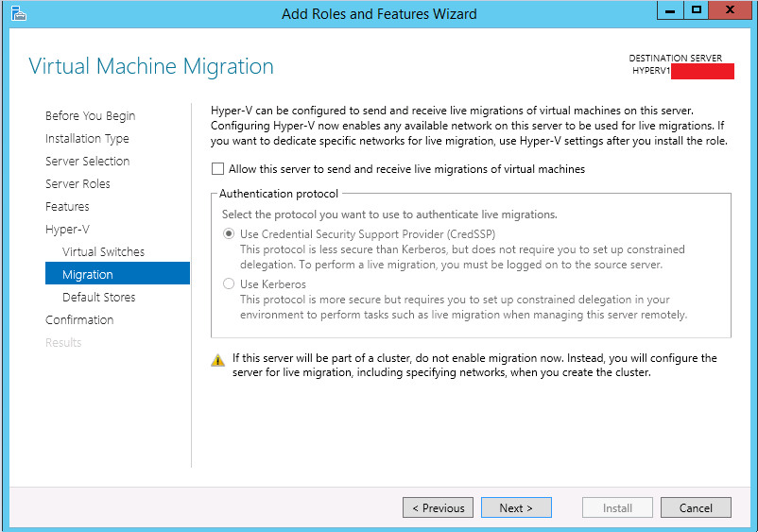Screen dimensions: 758x532
Task: Open the Server Selection step
Action: [x=88, y=161]
